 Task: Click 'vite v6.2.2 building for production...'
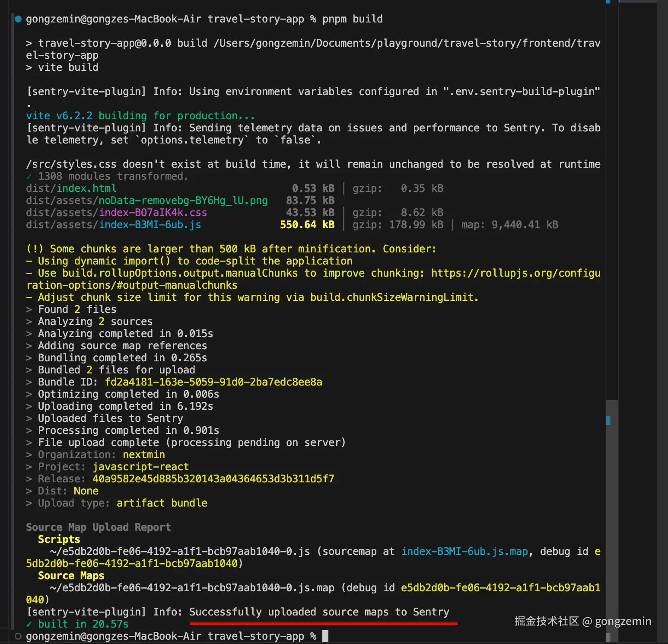(x=140, y=116)
